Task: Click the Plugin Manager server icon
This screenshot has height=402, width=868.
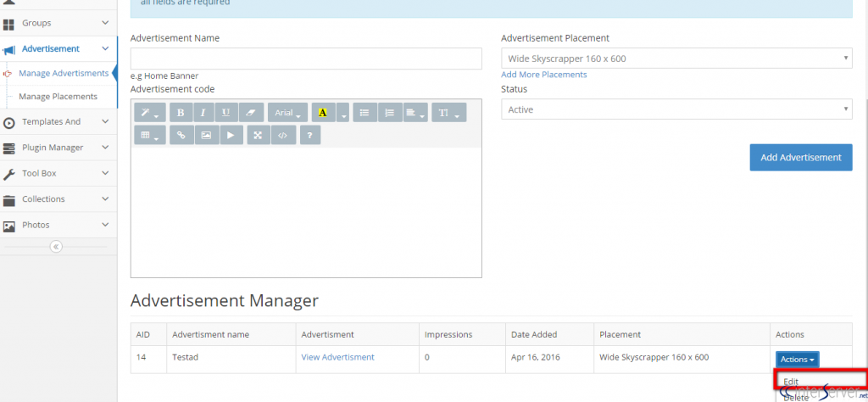Action: pyautogui.click(x=8, y=148)
